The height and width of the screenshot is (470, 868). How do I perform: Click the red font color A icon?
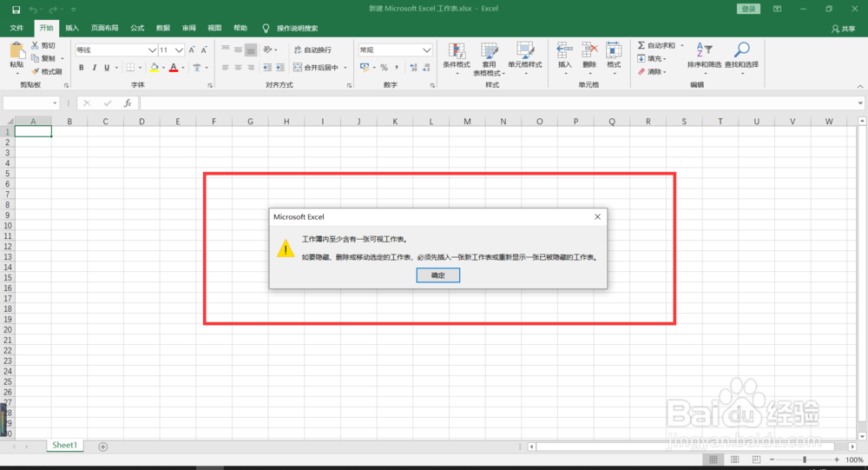[174, 68]
